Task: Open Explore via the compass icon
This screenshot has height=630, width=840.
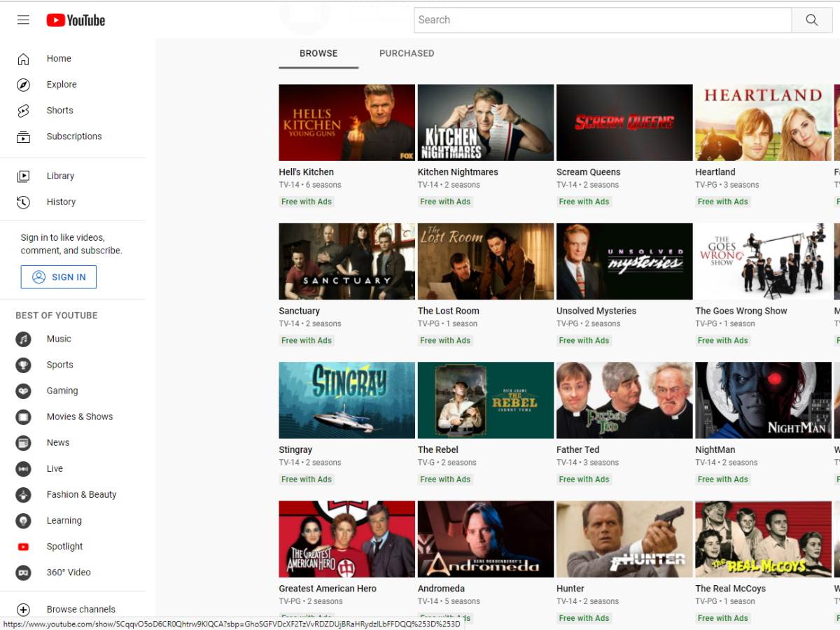Action: pyautogui.click(x=23, y=85)
